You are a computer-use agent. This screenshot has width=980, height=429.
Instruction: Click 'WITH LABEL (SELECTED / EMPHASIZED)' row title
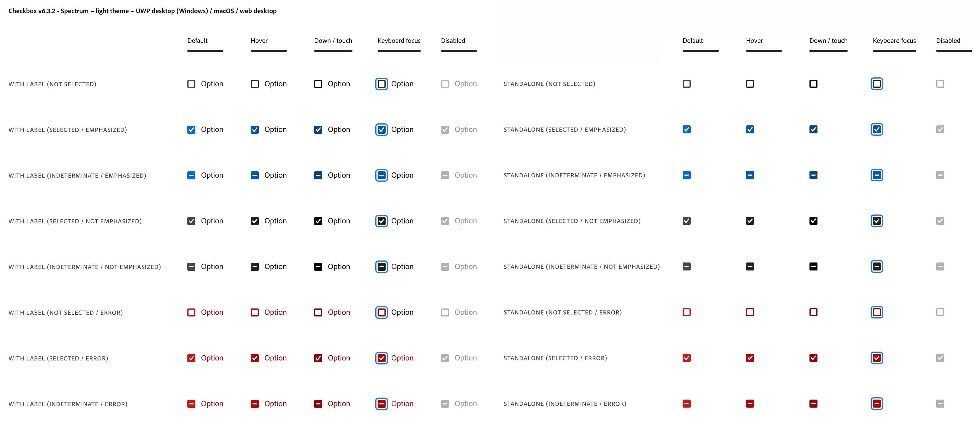(x=68, y=130)
